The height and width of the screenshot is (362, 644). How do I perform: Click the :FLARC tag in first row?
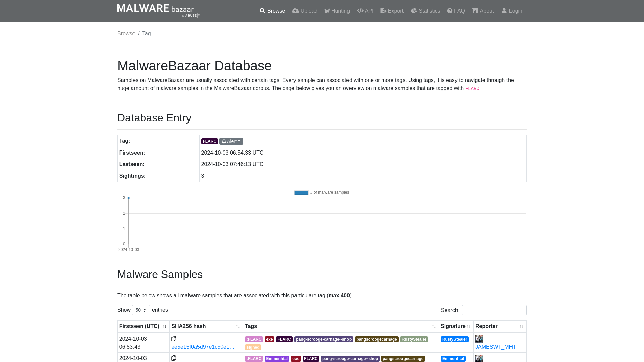pyautogui.click(x=254, y=339)
